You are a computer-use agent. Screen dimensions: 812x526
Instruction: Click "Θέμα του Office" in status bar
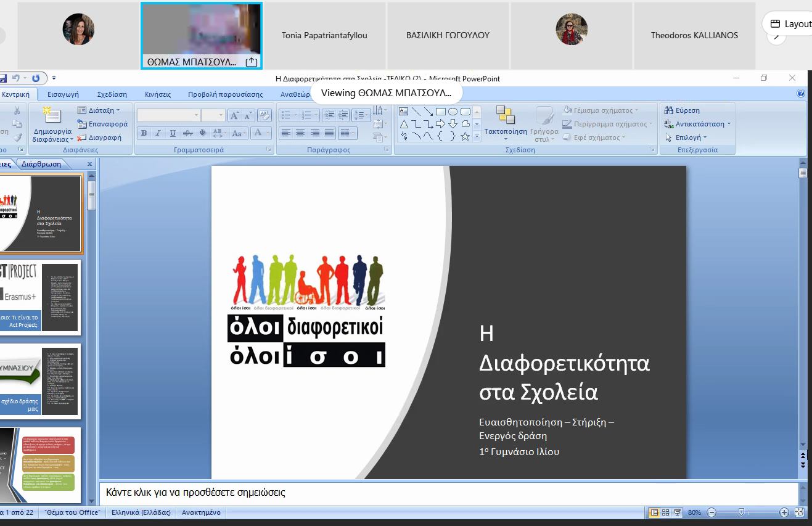pyautogui.click(x=73, y=512)
